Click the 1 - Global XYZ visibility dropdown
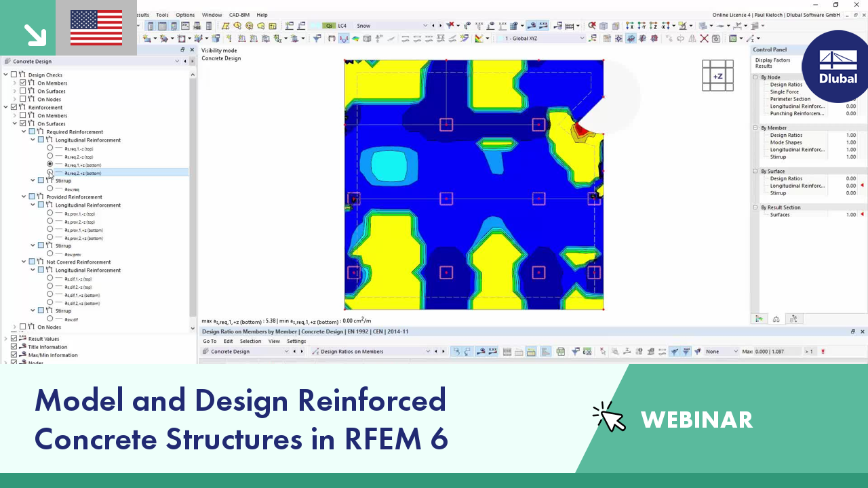 582,38
